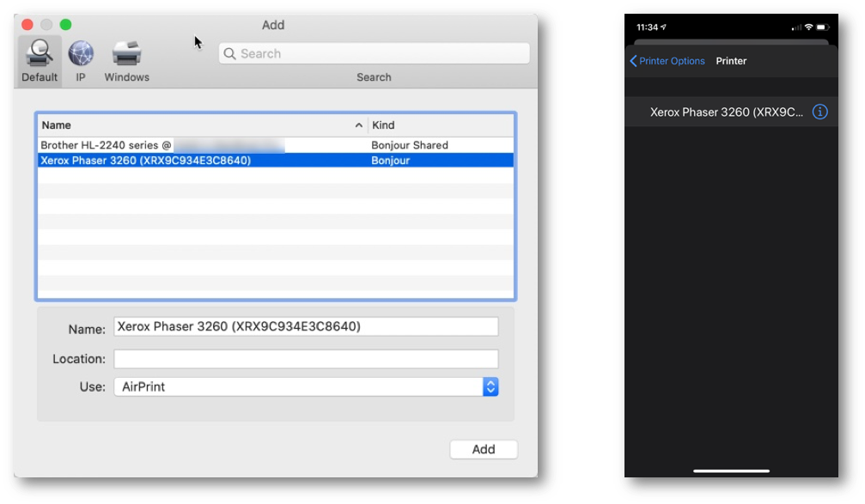Tap the iPhone home indicator bar
The image size is (865, 504).
[731, 471]
